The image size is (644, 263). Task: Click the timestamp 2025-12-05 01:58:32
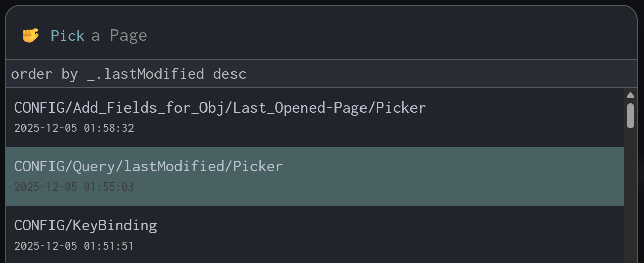pos(74,128)
